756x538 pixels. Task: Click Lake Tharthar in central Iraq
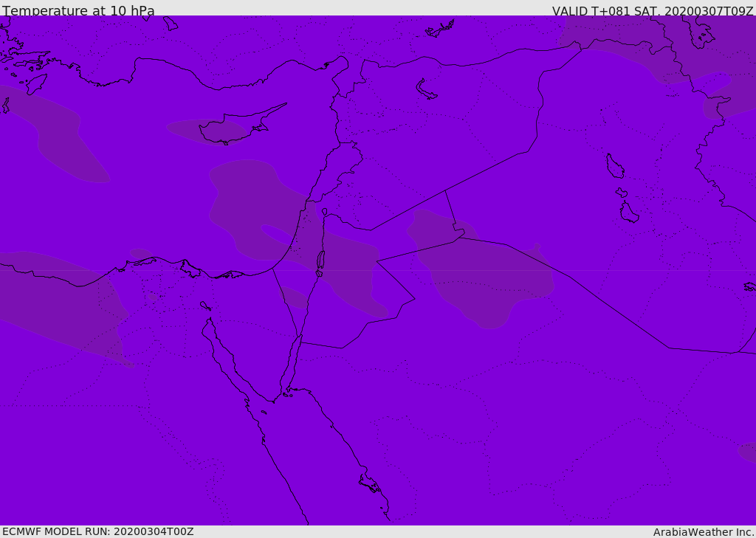614,167
